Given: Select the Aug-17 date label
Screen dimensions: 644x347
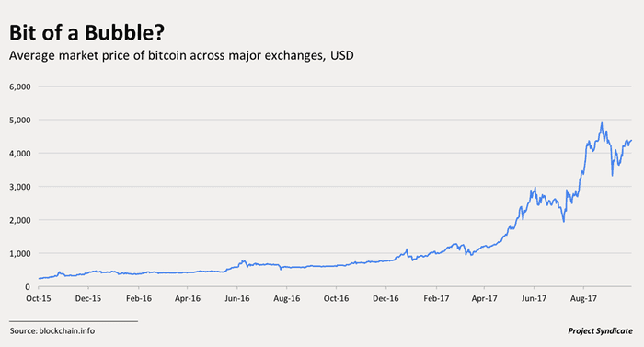Looking at the screenshot, I should (583, 298).
